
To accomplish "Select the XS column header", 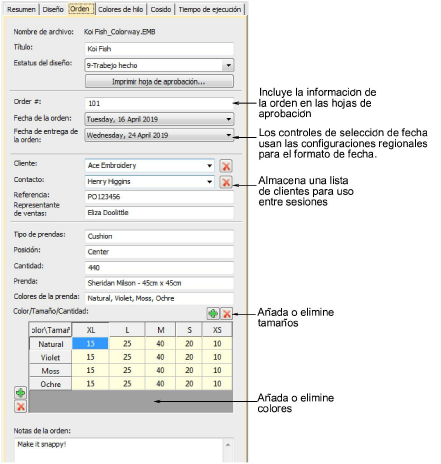I will tap(217, 330).
